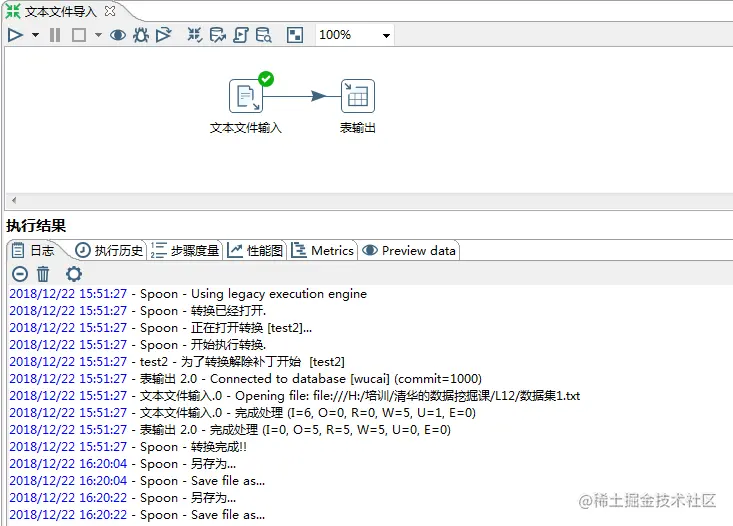Explore database connection icon
Screen dimensions: 733x526
point(264,35)
